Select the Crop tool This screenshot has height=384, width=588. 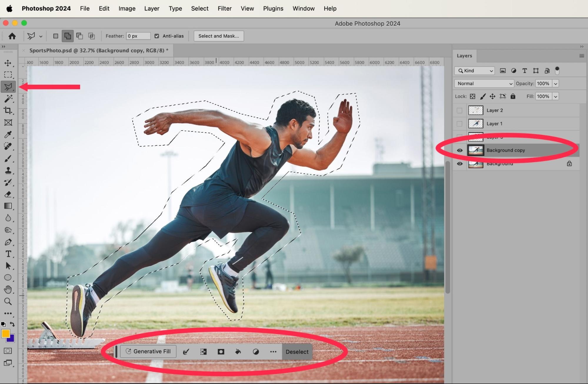point(8,111)
